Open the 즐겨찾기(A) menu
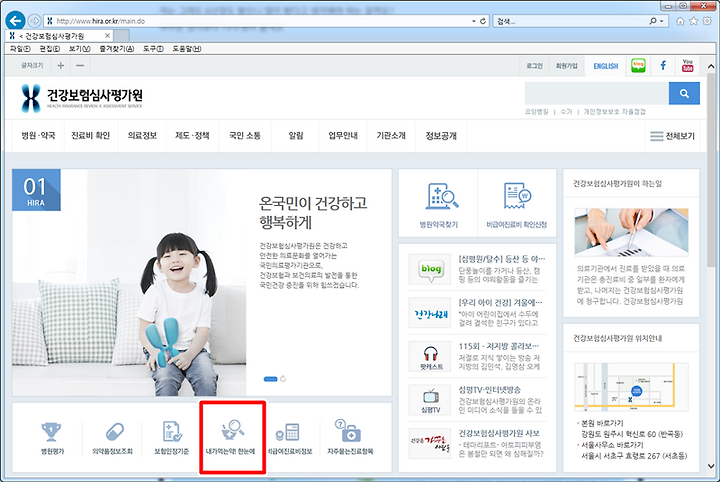 pos(117,49)
